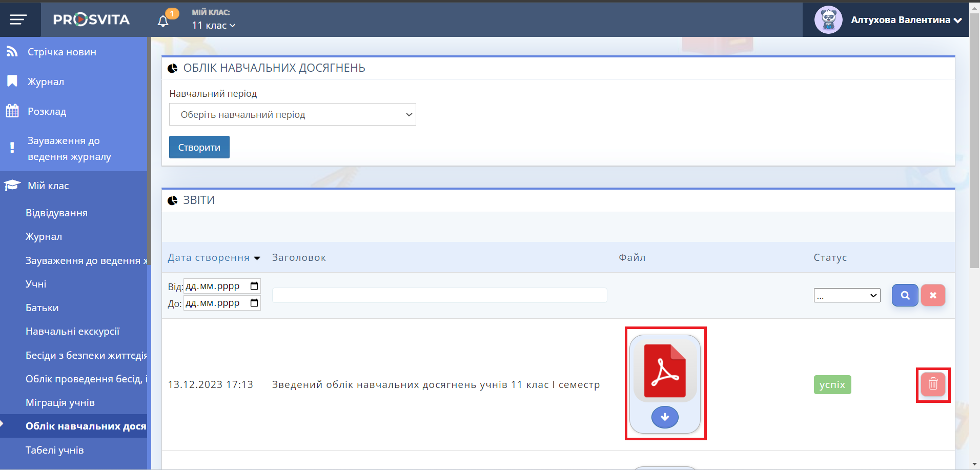Expand the '11 клас' class selector
Screen dimensions: 980x470
click(x=214, y=25)
